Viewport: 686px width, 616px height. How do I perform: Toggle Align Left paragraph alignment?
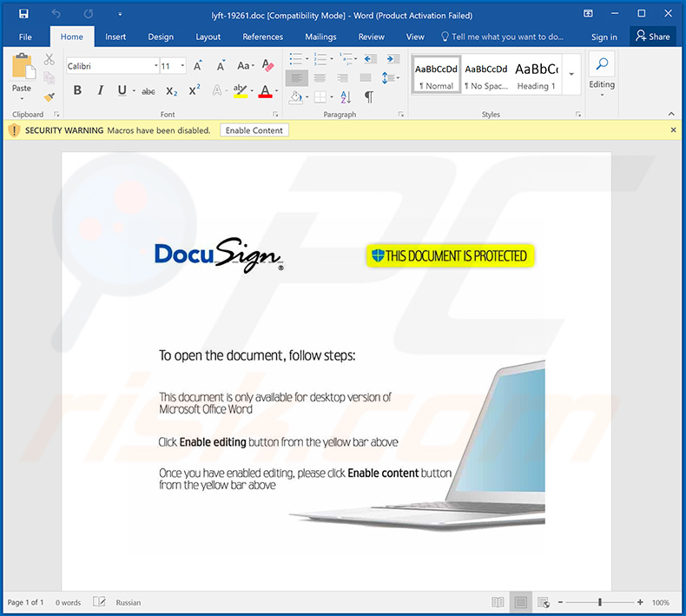297,78
